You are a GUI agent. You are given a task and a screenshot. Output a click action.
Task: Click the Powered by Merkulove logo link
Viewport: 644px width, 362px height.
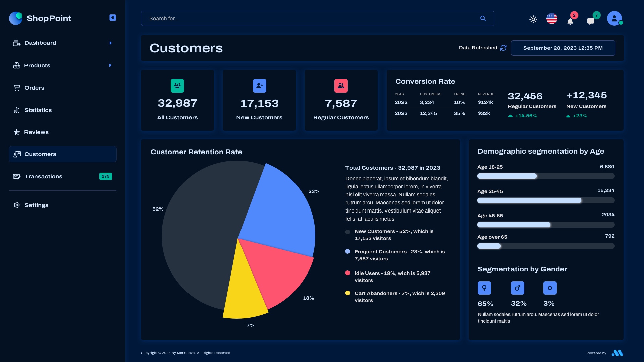618,353
